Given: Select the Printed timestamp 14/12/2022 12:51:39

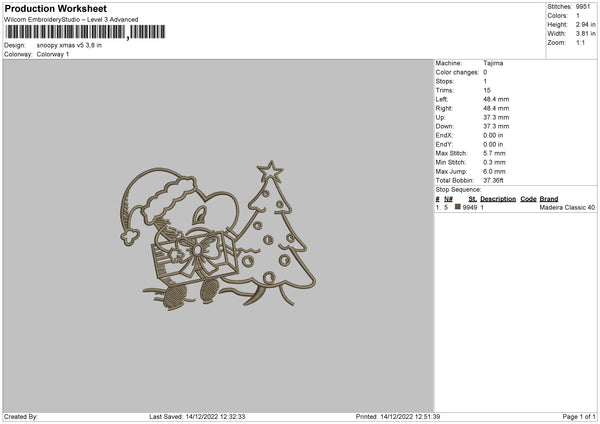Looking at the screenshot, I should pyautogui.click(x=410, y=417).
